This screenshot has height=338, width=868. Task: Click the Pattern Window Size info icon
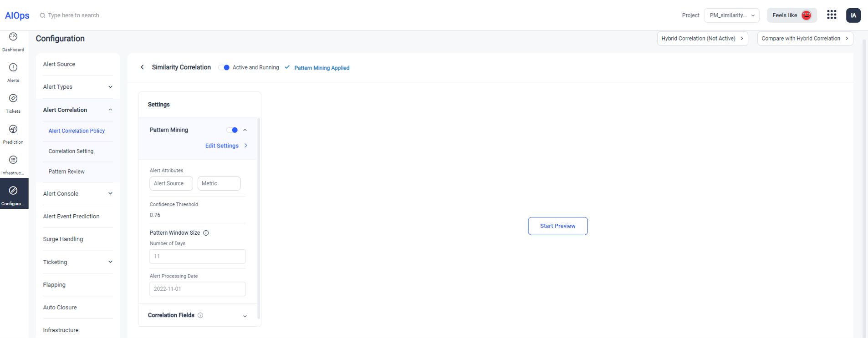tap(206, 233)
